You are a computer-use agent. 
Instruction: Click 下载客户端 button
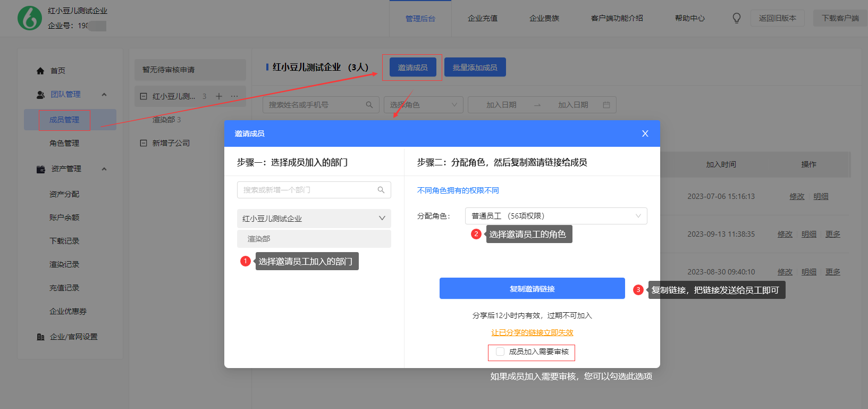tap(840, 18)
